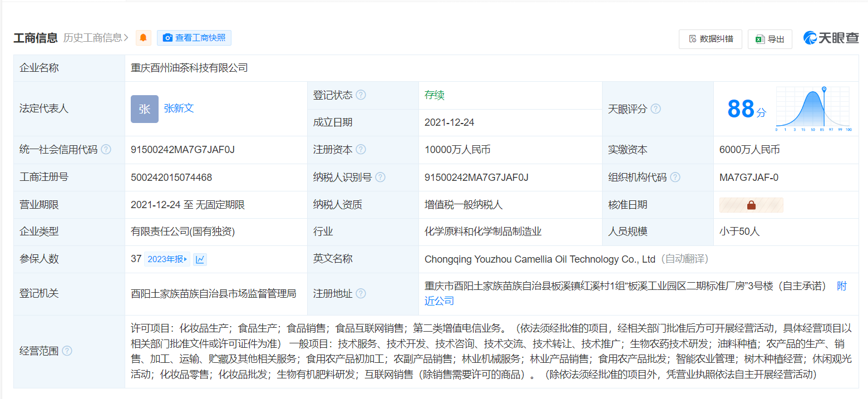The image size is (868, 399).
Task: Select company name 重庆酉州油茶科技有限公司
Action: 189,68
